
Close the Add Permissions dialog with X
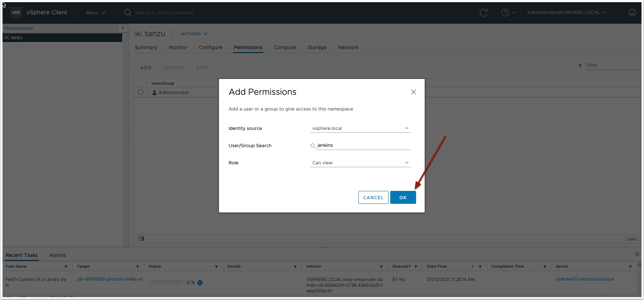tap(414, 92)
